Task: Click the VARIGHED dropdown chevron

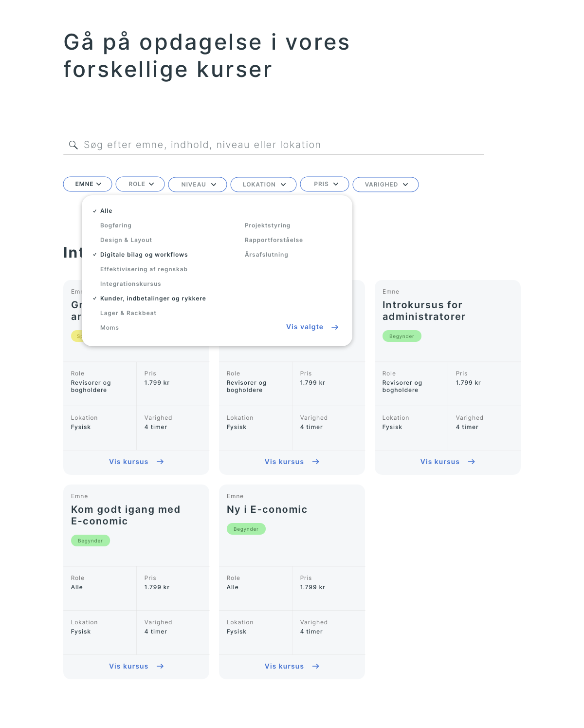Action: [405, 185]
